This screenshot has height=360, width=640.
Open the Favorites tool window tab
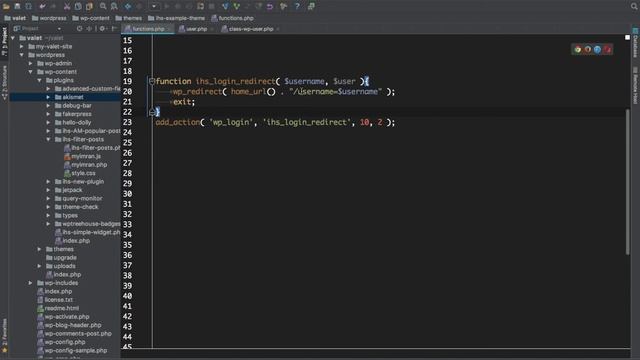click(4, 336)
